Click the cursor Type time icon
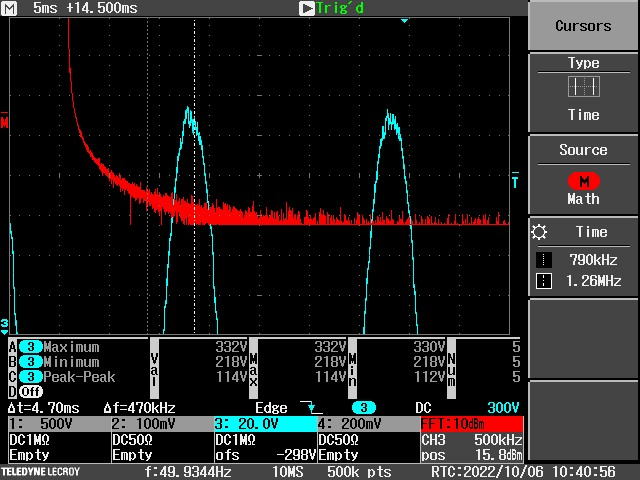Viewport: 640px width, 480px height. 583,87
